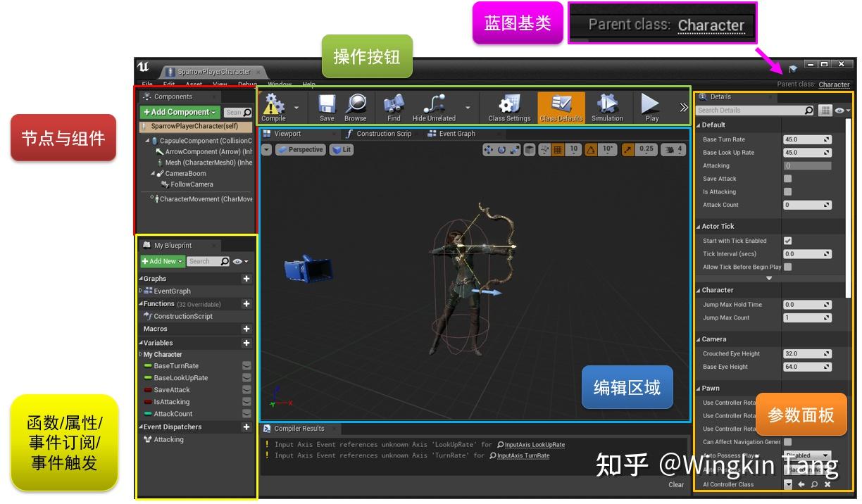Click the browse magnifier beside AI Controller Class
Screen dimensions: 862x504
coord(814,484)
